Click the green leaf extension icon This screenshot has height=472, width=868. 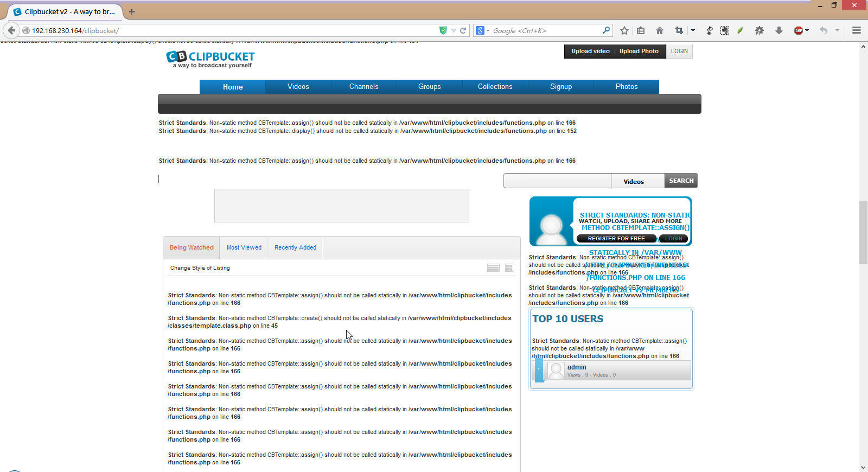[740, 31]
